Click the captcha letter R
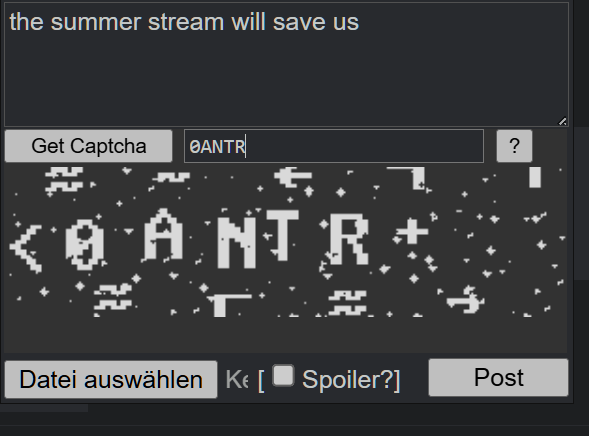This screenshot has width=589, height=436. (349, 239)
